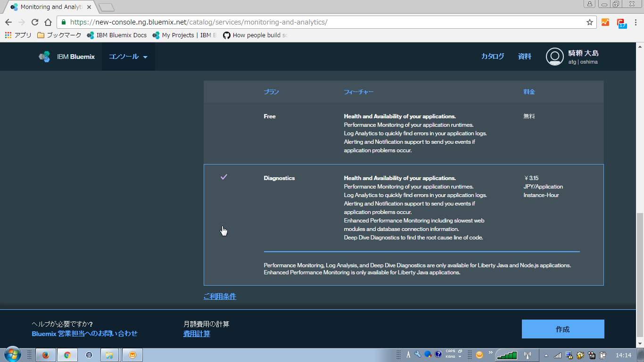The width and height of the screenshot is (644, 362).
Task: Open the My Projects IBM bookmark
Action: 184,35
